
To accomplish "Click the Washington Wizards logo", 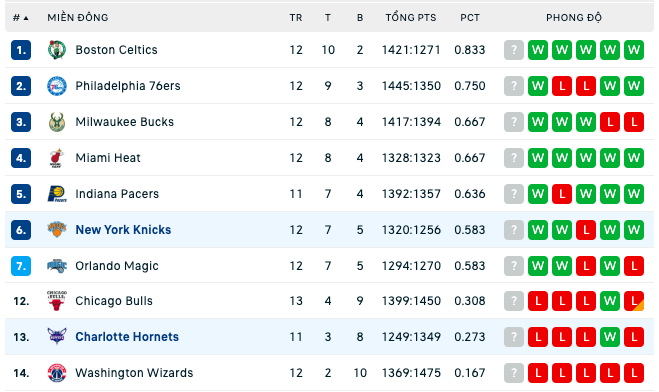I will 57,373.
